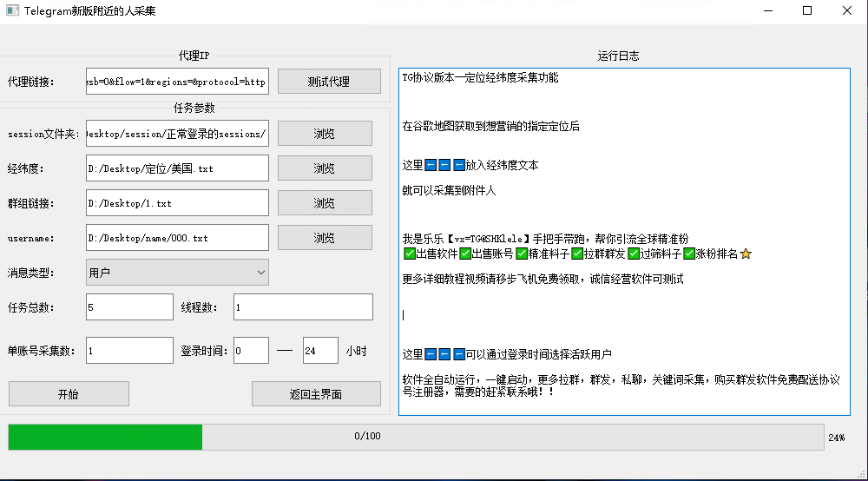Click the green checkmark before 精准料子
Image resolution: width=868 pixels, height=481 pixels.
522,254
